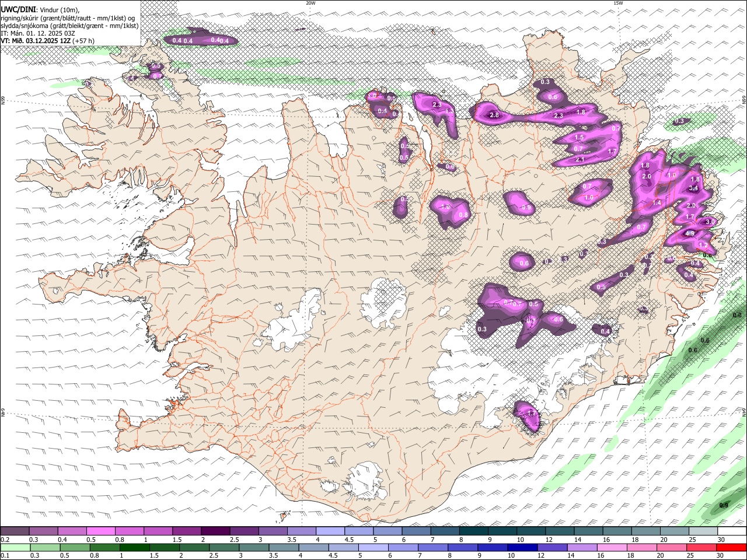Click the "20W" longitude label
This screenshot has width=747, height=560.
pos(310,3)
